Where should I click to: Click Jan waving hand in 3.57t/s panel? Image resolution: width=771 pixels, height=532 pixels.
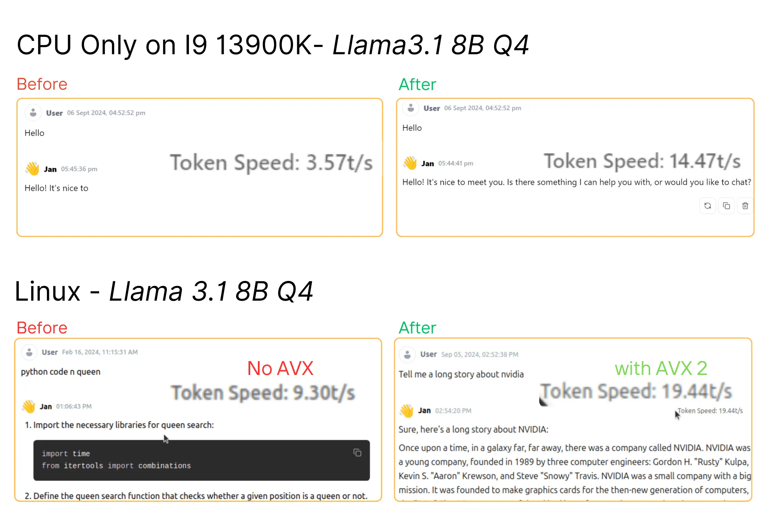pos(32,168)
